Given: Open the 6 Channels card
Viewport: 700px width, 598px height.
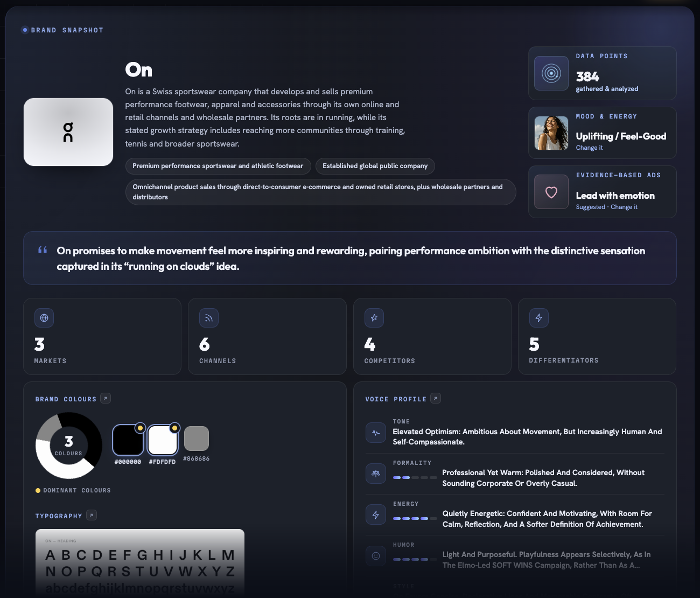Looking at the screenshot, I should pyautogui.click(x=267, y=336).
